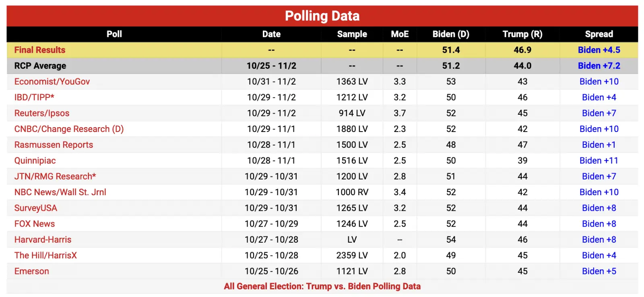Click the Biden (D) column header

tap(451, 34)
